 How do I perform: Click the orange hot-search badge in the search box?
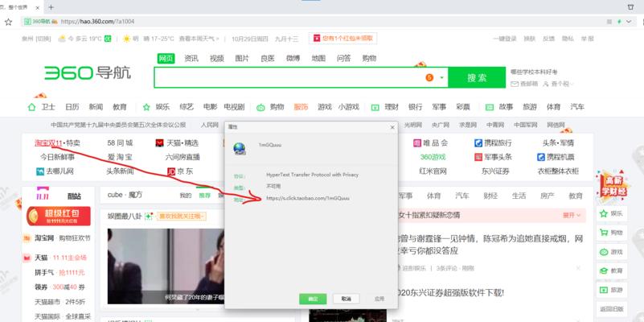pos(429,77)
